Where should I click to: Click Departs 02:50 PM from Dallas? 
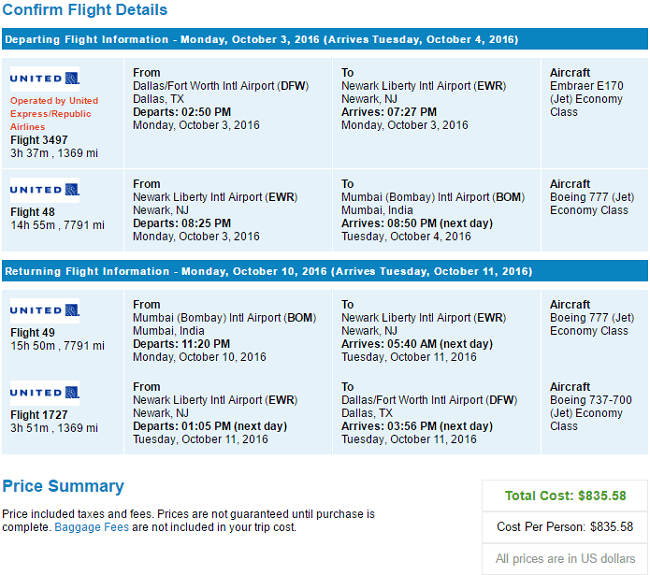click(x=182, y=112)
